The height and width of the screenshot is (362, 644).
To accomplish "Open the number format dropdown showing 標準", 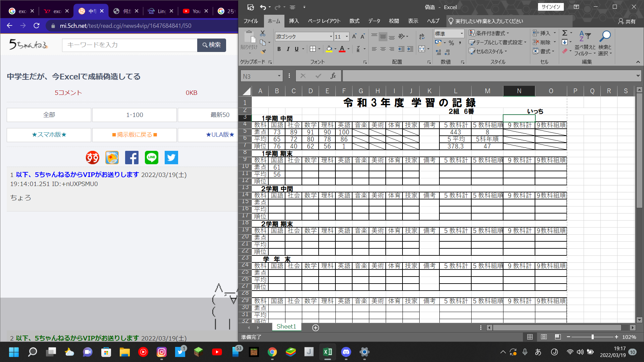I will click(x=462, y=34).
